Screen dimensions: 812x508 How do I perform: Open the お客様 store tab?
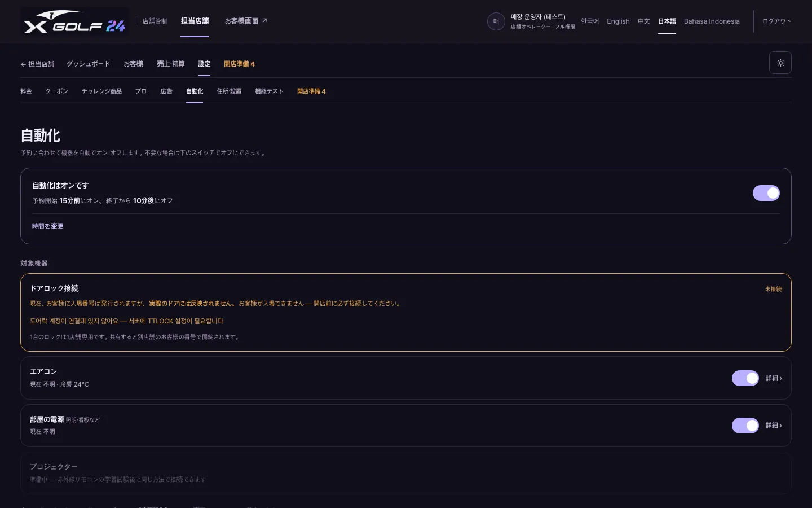click(134, 64)
